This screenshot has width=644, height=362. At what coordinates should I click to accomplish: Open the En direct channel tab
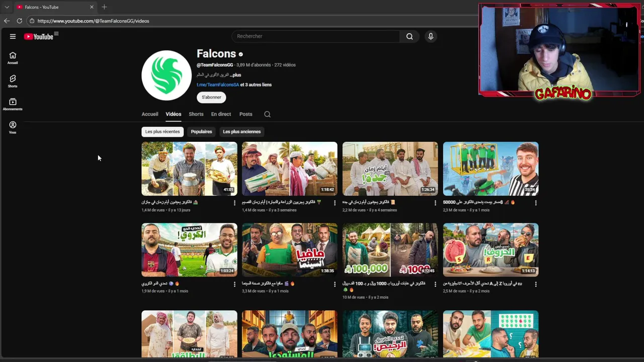coord(221,114)
